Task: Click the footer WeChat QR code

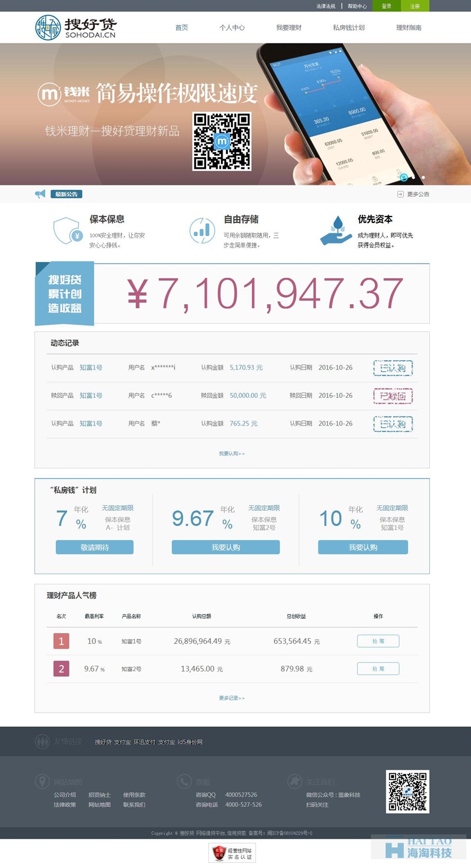Action: click(x=407, y=791)
